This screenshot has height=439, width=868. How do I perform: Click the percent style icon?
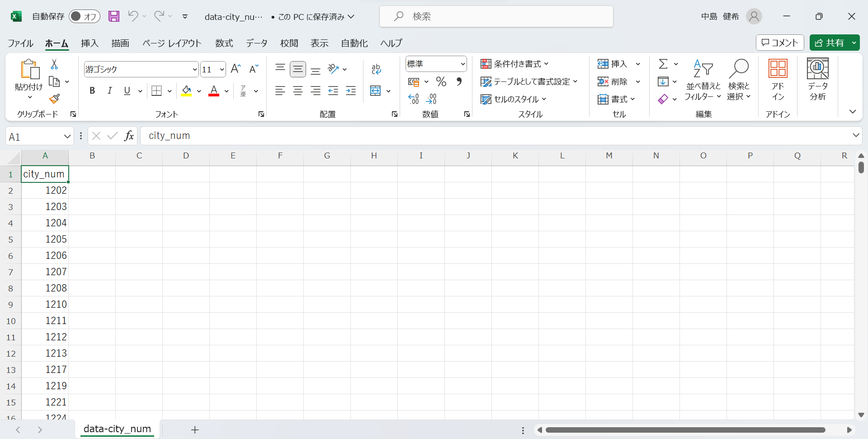click(x=441, y=82)
